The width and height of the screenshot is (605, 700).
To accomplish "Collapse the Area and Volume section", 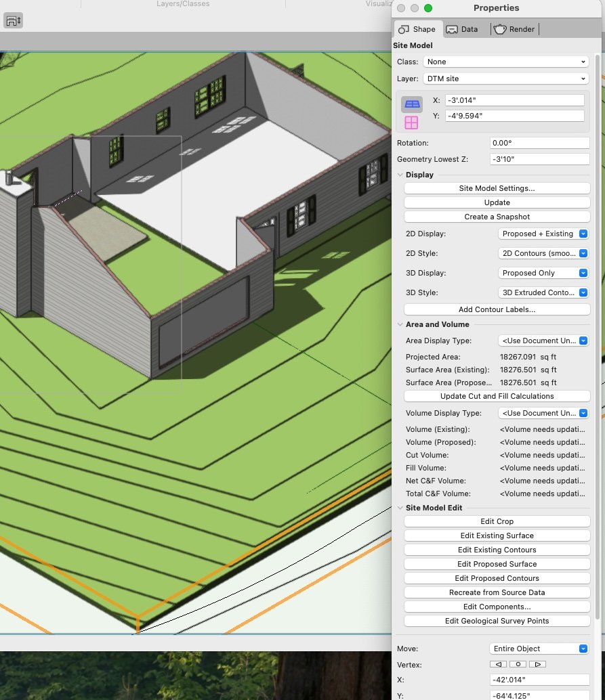I will tap(400, 325).
